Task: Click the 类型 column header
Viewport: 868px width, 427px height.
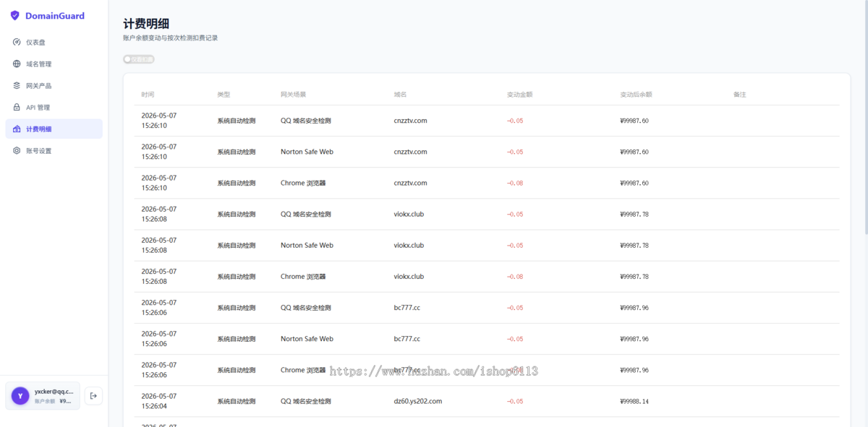Action: [224, 95]
